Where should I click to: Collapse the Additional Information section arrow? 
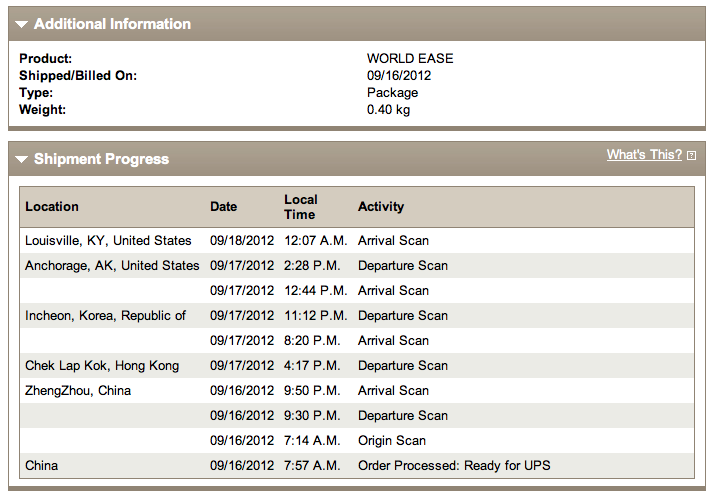(x=22, y=24)
